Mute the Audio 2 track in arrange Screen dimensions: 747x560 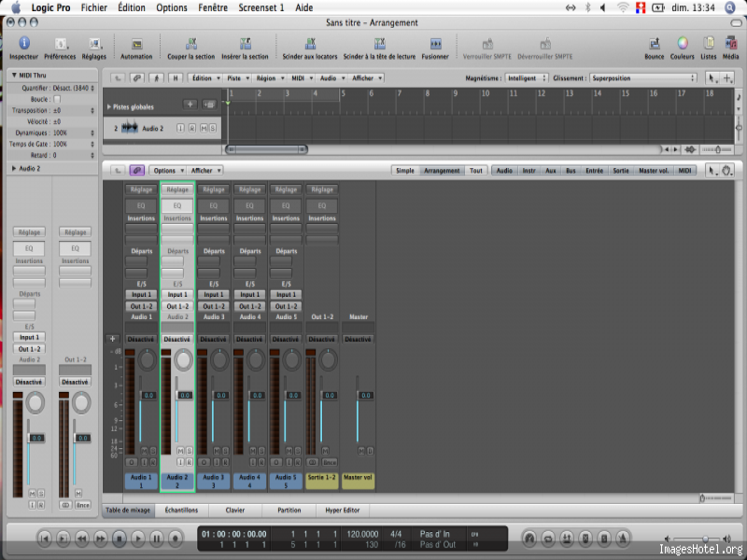204,128
